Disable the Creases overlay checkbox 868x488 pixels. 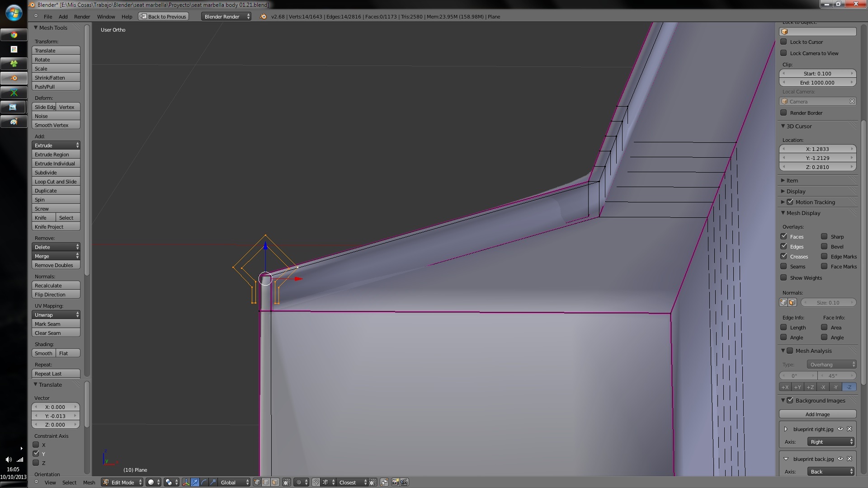(x=784, y=256)
